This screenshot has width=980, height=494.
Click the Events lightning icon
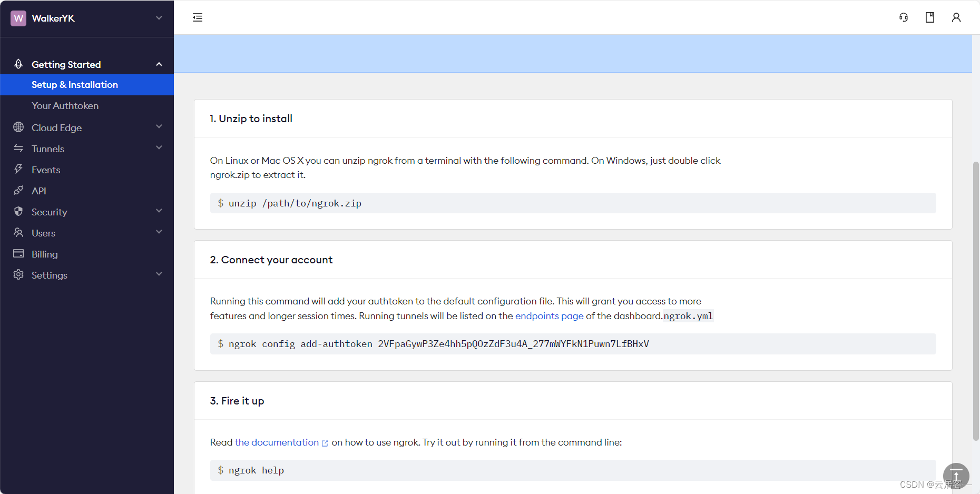18,169
